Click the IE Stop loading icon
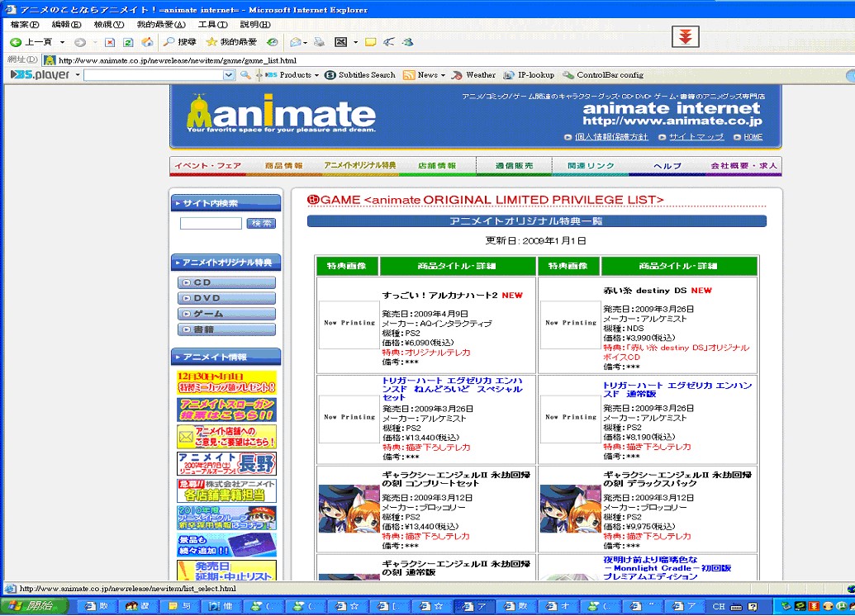855x616 pixels. (x=109, y=42)
